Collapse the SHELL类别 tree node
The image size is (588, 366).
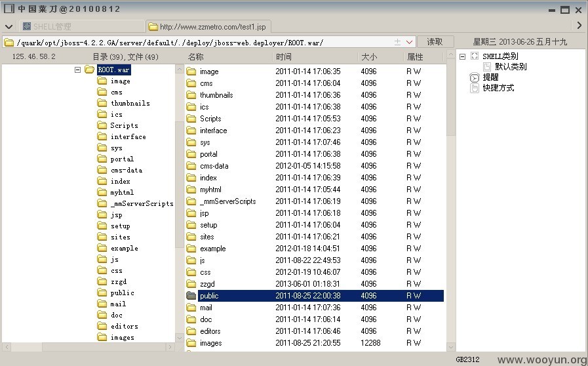[x=462, y=56]
